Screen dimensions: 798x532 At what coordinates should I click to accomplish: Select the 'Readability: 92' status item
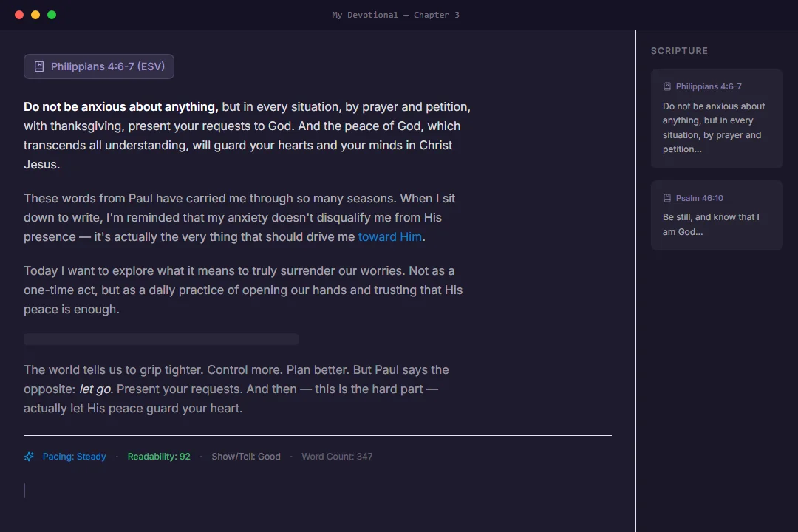coord(159,457)
